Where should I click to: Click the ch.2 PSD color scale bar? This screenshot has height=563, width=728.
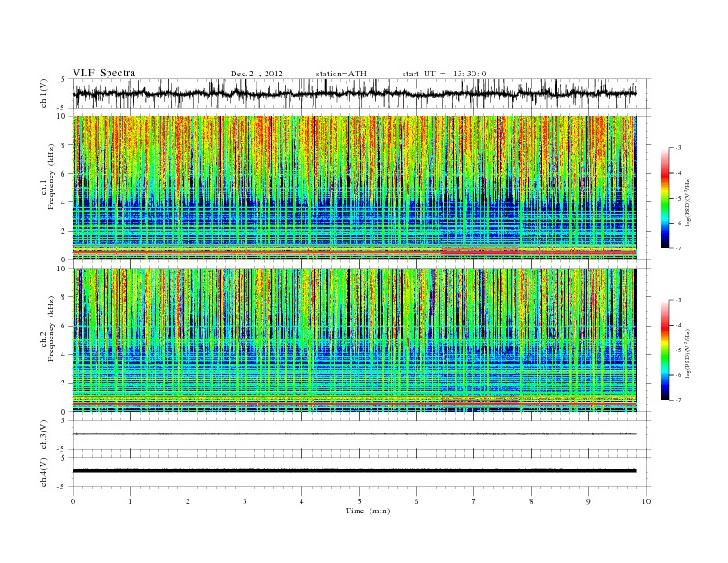click(665, 350)
